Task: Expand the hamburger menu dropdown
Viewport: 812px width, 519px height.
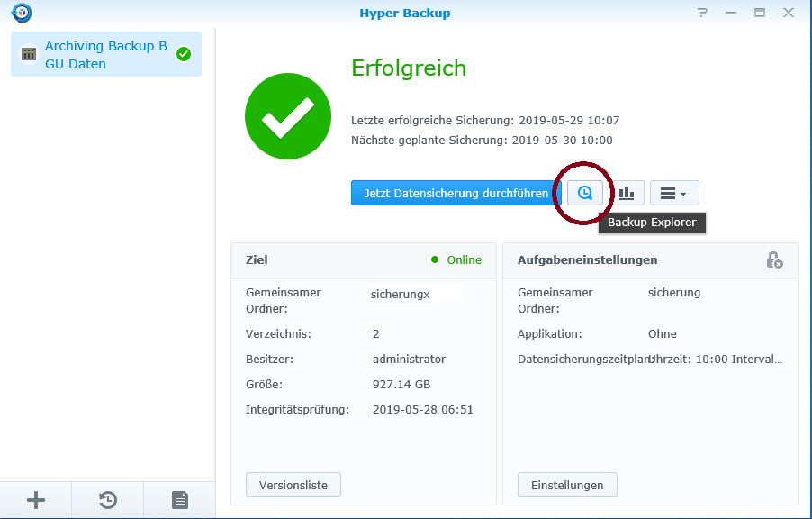Action: 673,193
